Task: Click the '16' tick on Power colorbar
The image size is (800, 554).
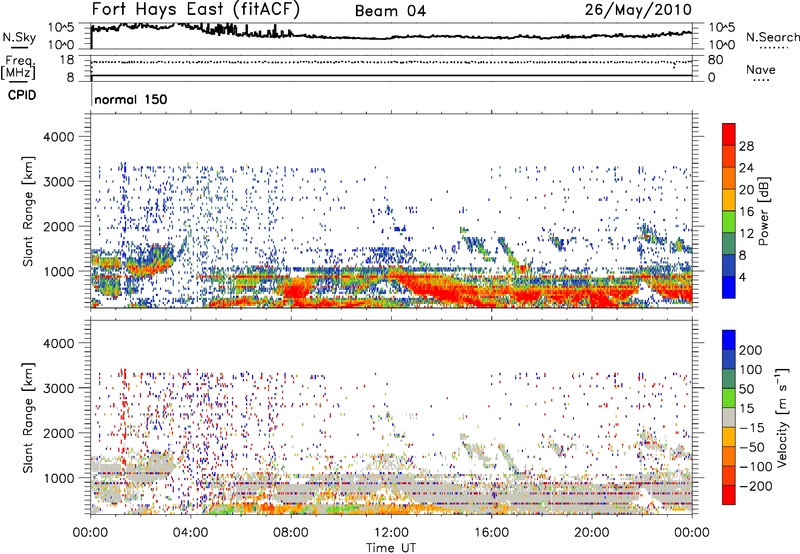Action: click(x=746, y=212)
